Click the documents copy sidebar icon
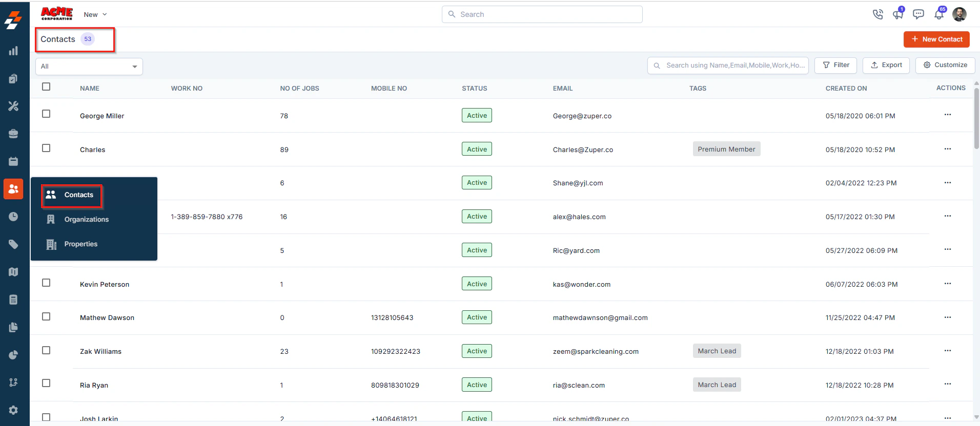The image size is (980, 426). [13, 327]
